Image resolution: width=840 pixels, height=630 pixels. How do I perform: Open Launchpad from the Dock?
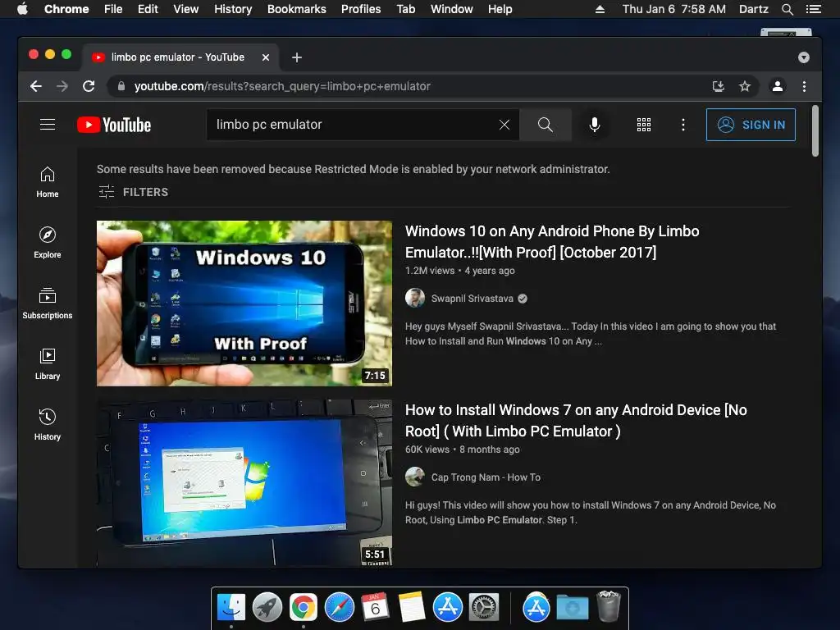click(267, 608)
